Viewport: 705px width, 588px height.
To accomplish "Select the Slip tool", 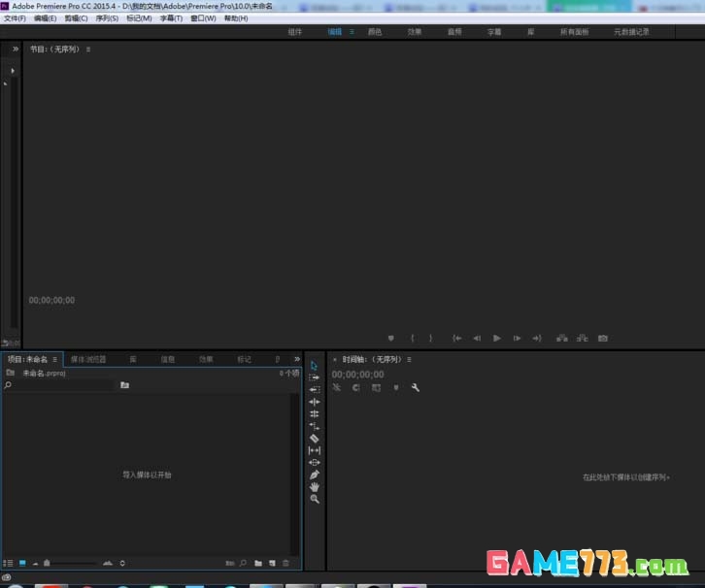I will 315,450.
